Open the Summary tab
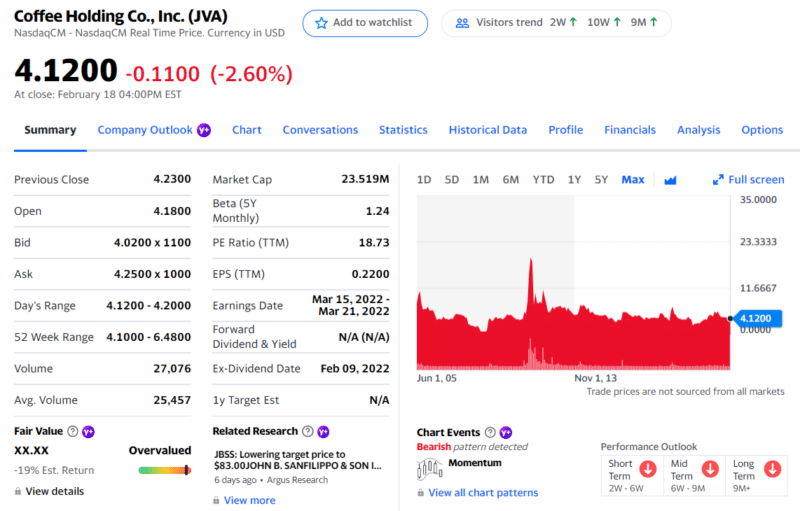 [x=50, y=130]
